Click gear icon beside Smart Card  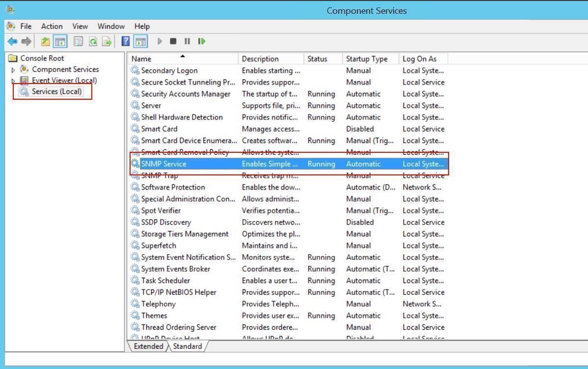point(135,128)
